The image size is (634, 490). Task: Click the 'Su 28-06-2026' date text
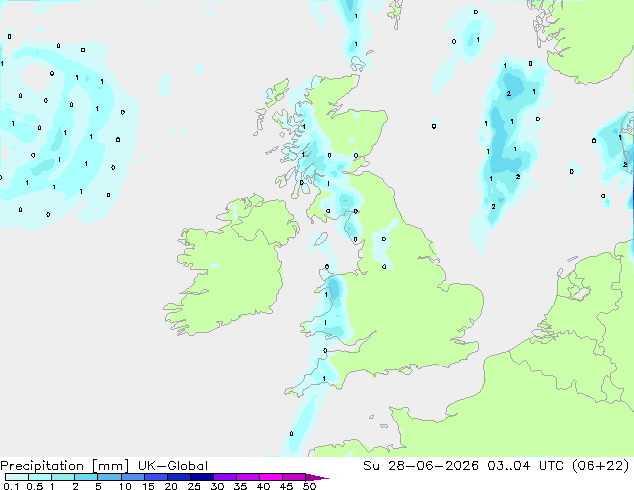click(421, 466)
